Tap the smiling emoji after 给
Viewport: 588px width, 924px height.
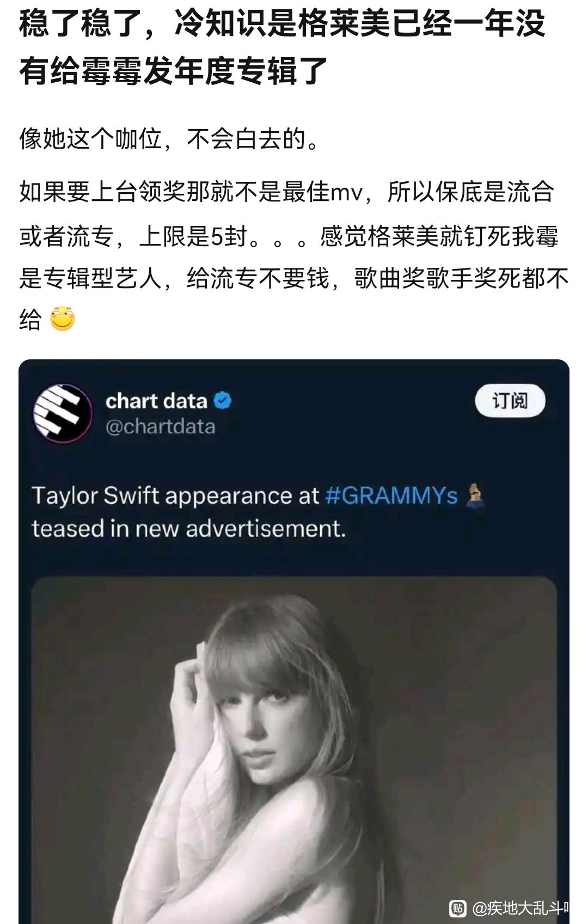[63, 319]
